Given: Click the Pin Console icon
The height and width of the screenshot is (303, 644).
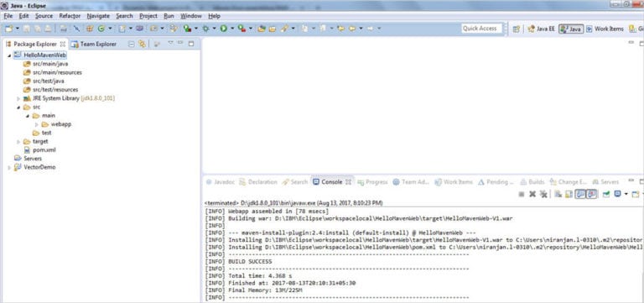Looking at the screenshot, I should tap(605, 194).
